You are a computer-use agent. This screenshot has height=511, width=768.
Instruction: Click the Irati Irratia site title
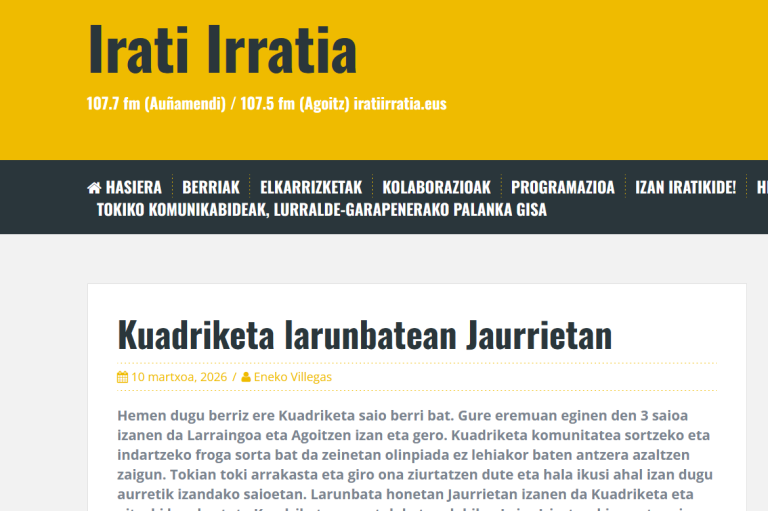(x=222, y=50)
